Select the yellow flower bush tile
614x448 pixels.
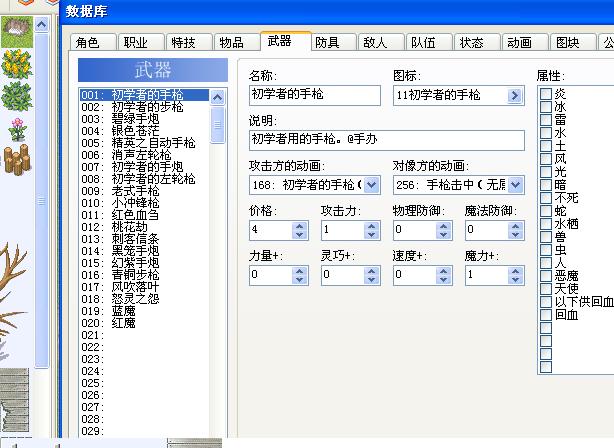(16, 64)
